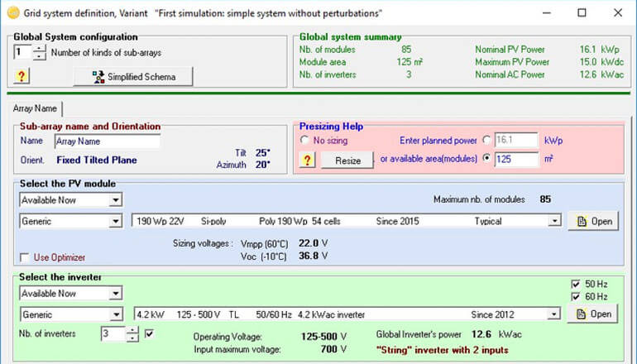
Task: Click the Nb. of inverters field
Action: coord(113,334)
